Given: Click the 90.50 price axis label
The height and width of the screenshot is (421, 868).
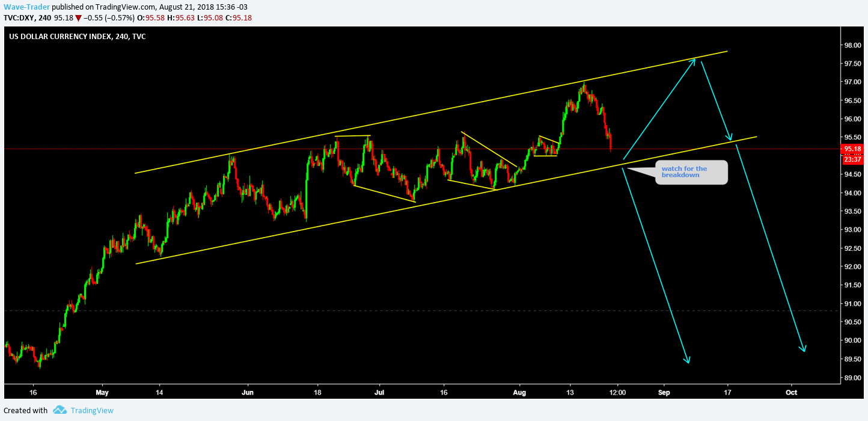Looking at the screenshot, I should pyautogui.click(x=852, y=322).
